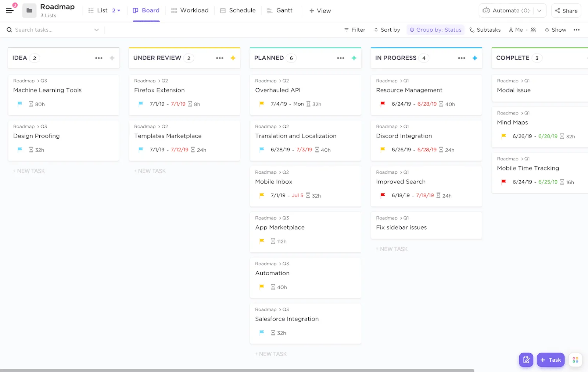Click the red flag on Improved Search
The height and width of the screenshot is (372, 588).
[x=383, y=195]
